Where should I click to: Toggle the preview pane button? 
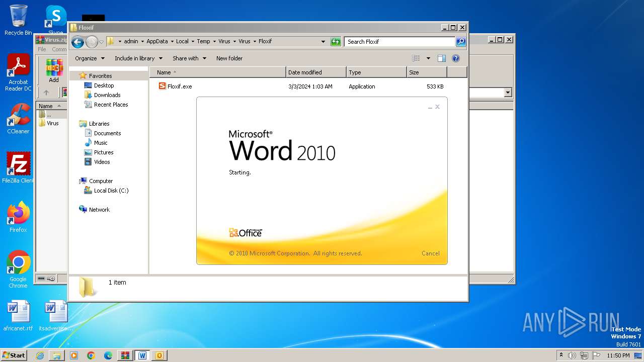point(442,58)
